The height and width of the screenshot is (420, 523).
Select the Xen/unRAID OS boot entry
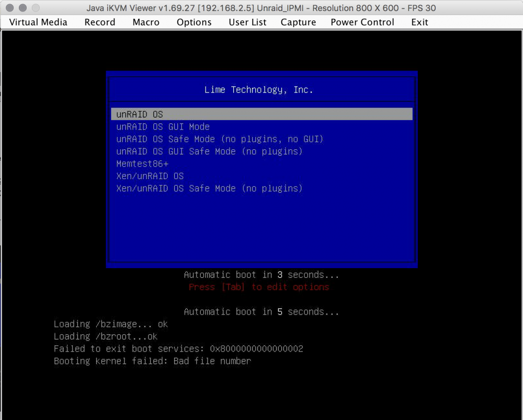pos(150,176)
